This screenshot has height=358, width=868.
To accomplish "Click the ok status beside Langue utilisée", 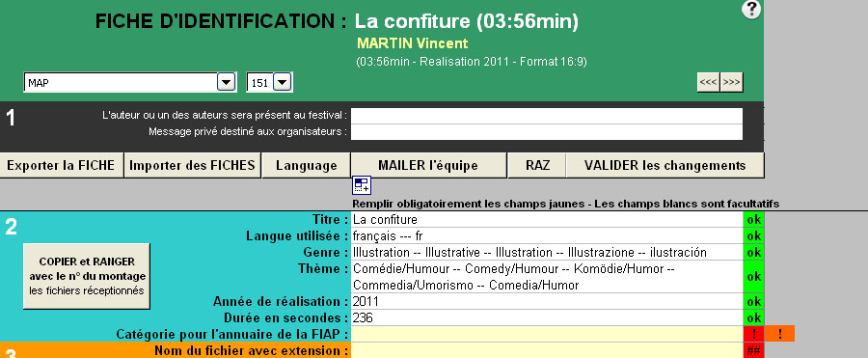I will tap(753, 236).
